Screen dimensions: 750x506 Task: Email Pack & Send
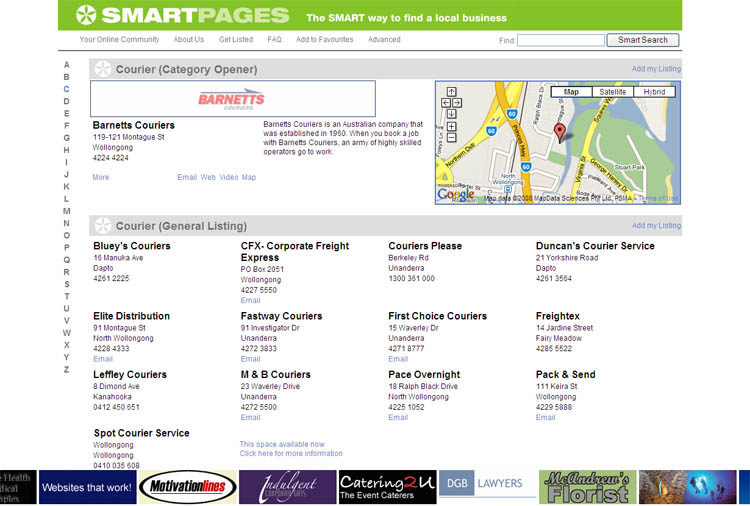point(545,417)
